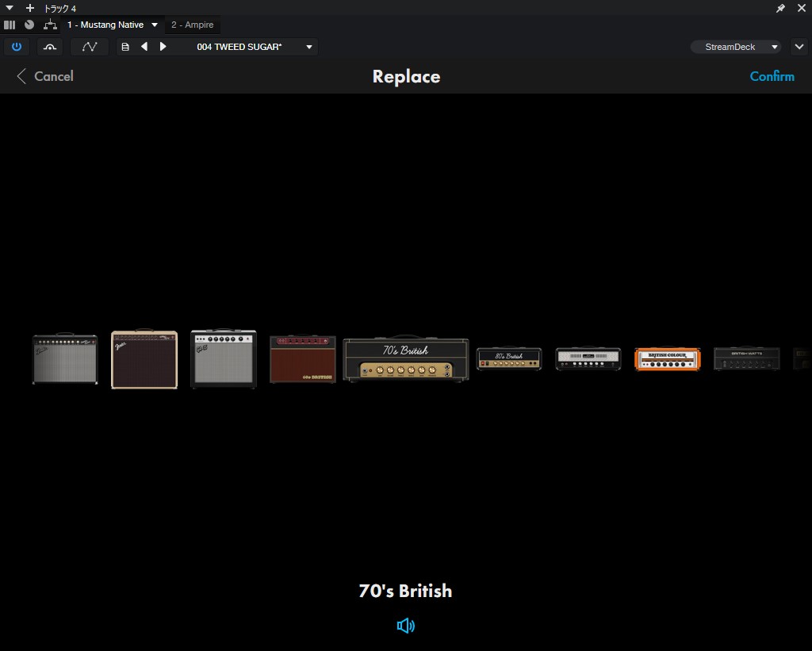Click Cancel to go back
The image size is (812, 651).
click(45, 76)
